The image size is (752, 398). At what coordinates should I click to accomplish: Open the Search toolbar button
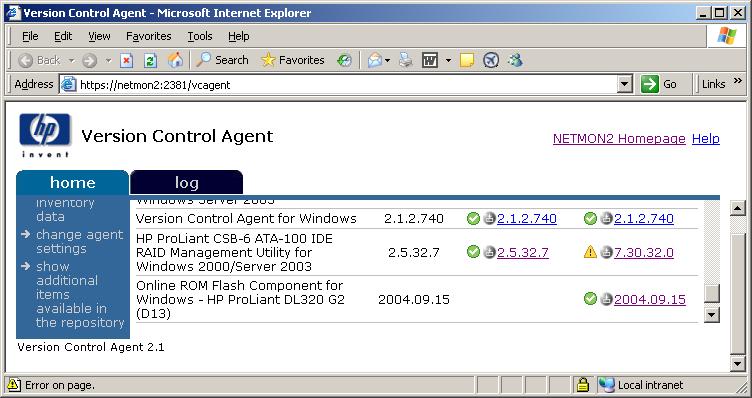click(x=222, y=60)
